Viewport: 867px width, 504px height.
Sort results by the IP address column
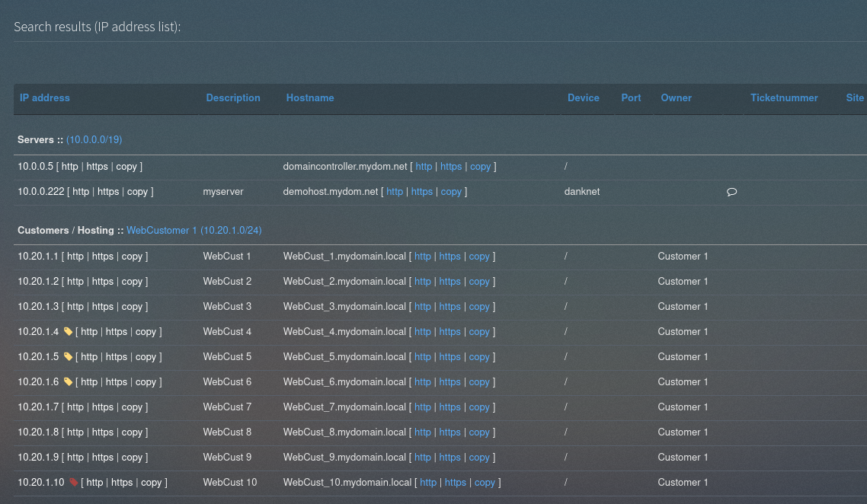tap(44, 97)
